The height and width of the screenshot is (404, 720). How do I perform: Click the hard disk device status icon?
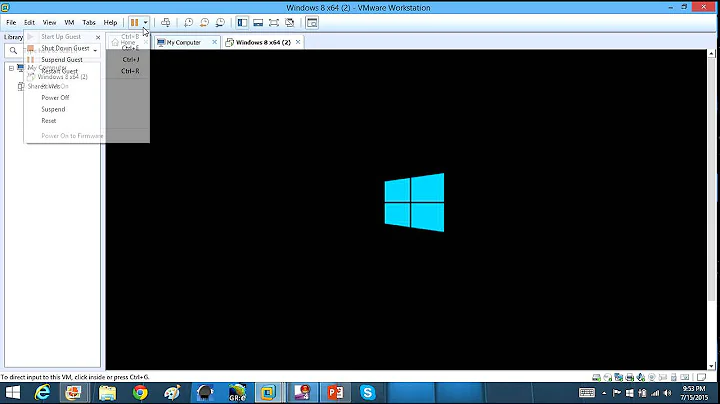coord(596,377)
